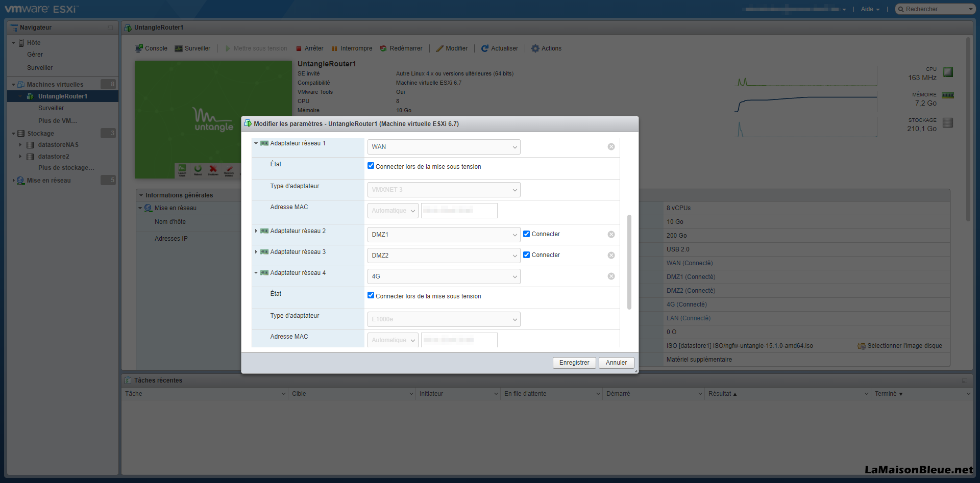The width and height of the screenshot is (980, 483).
Task: Select Gérer under Hôte
Action: tap(35, 55)
